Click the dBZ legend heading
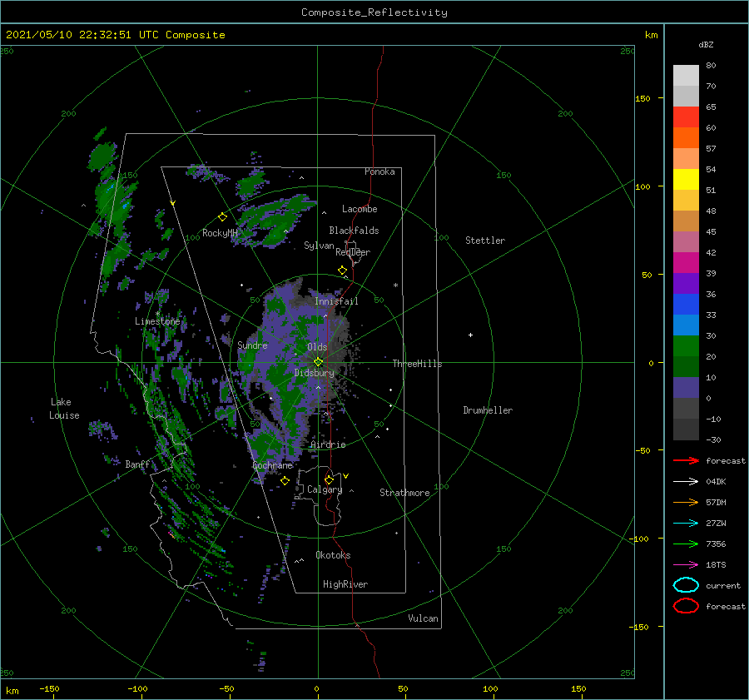Viewport: 749px width, 700px height. [x=706, y=44]
